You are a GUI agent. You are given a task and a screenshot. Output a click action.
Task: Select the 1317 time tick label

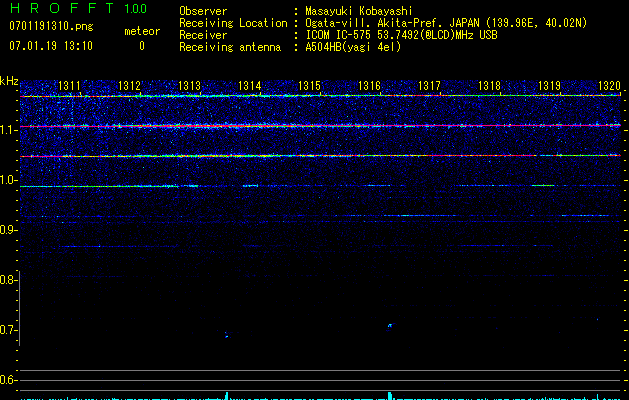tap(429, 87)
